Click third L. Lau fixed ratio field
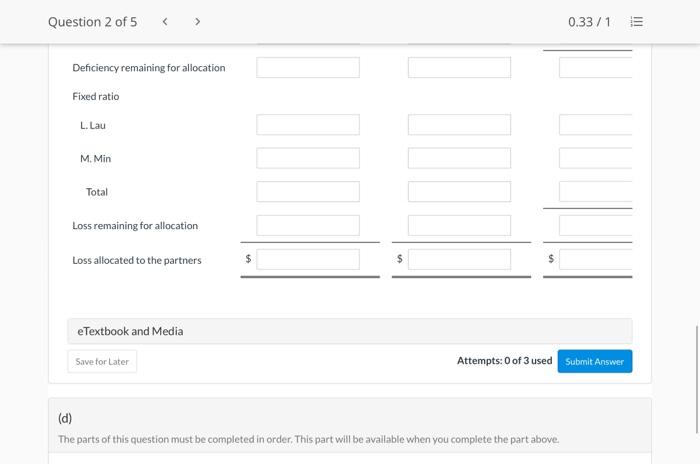Image resolution: width=700 pixels, height=464 pixels. 596,125
